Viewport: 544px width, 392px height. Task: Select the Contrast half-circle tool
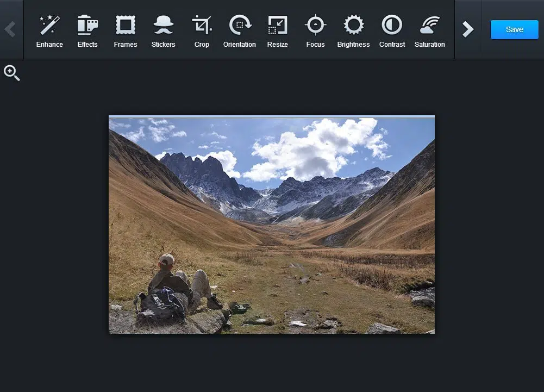click(x=392, y=26)
